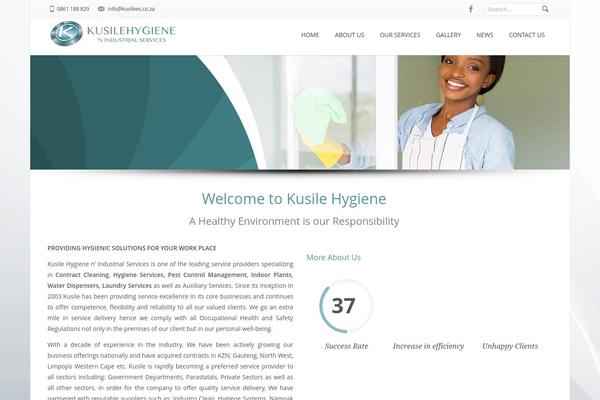600x400 pixels.
Task: Click the Success Rate circular progress indicator
Action: point(346,306)
